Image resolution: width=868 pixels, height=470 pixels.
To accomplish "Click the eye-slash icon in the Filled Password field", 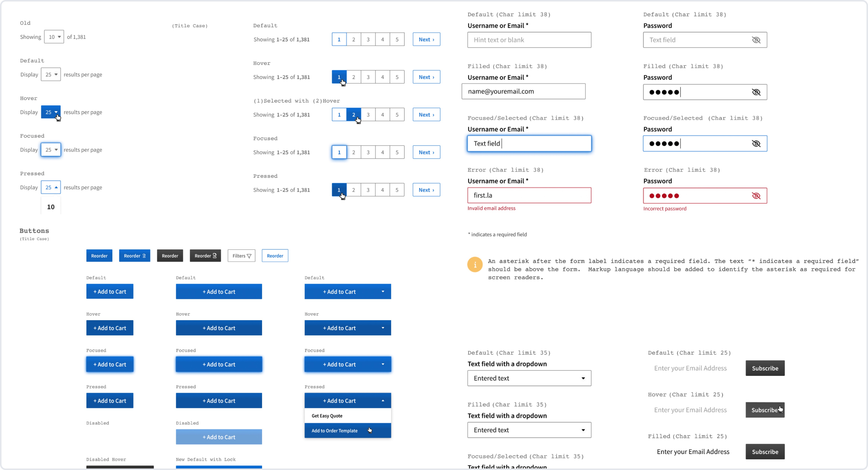I will [756, 92].
